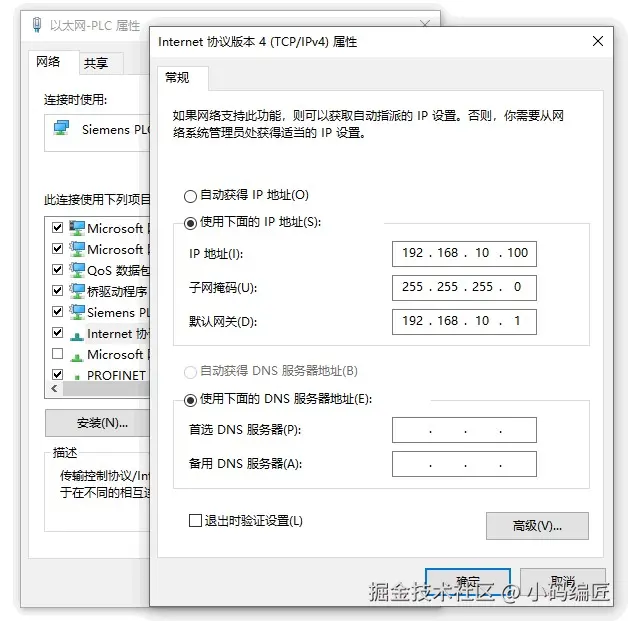Click the Siemens PLC adapter icon
This screenshot has width=628, height=621.
61,128
